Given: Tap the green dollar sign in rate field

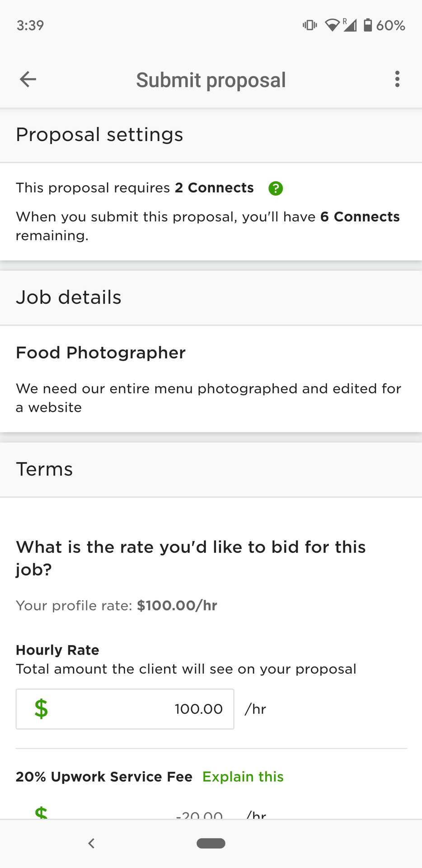Looking at the screenshot, I should 41,708.
